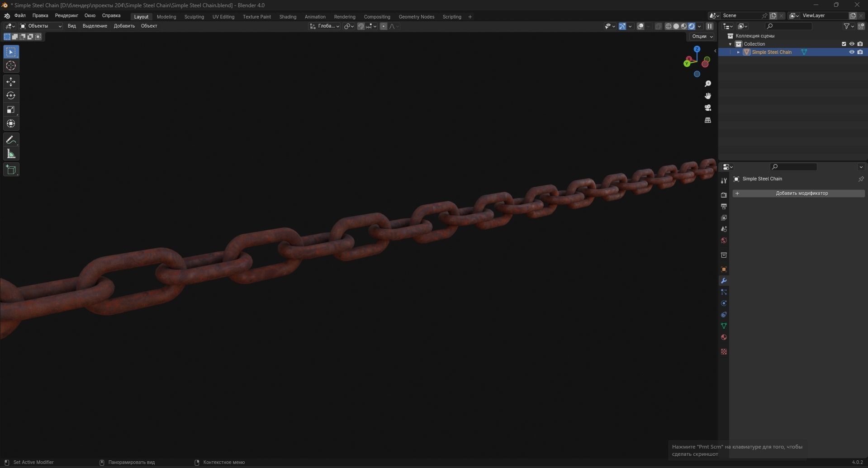Open transform orientation Global dropdown
Image resolution: width=868 pixels, height=468 pixels.
(x=324, y=26)
